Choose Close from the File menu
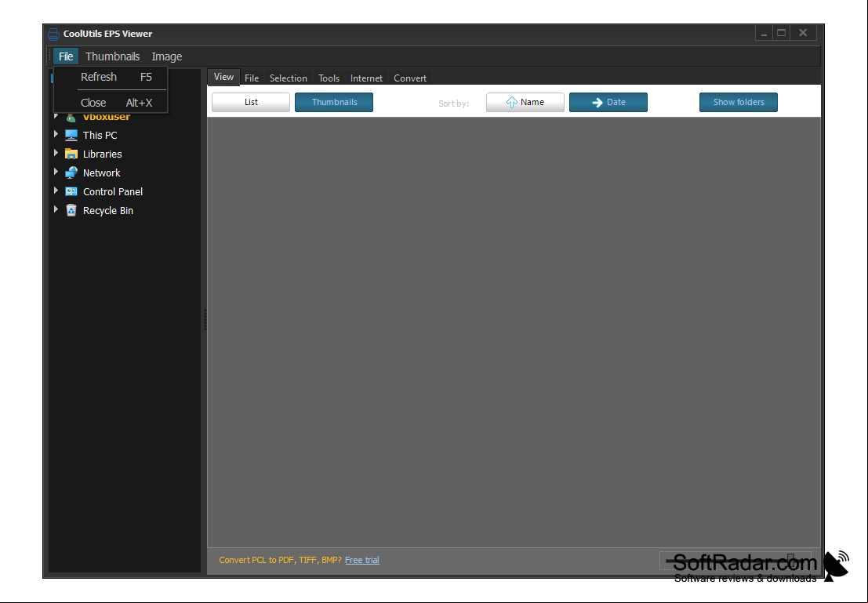Viewport: 868px width, 603px height. pyautogui.click(x=111, y=103)
